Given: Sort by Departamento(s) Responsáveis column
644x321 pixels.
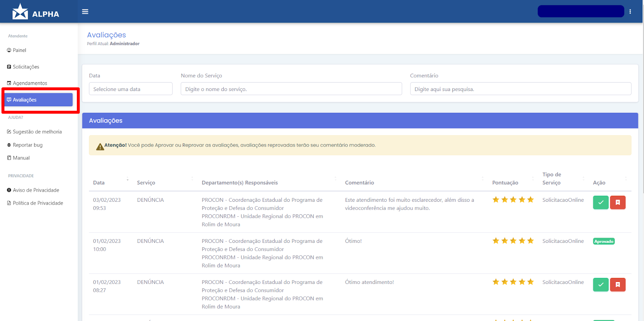Looking at the screenshot, I should click(269, 182).
